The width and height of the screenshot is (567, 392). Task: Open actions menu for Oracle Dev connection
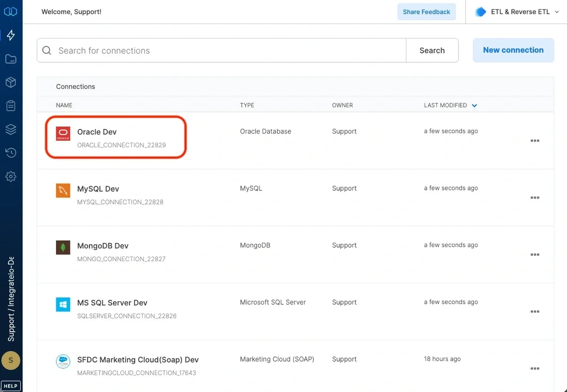[x=535, y=140]
